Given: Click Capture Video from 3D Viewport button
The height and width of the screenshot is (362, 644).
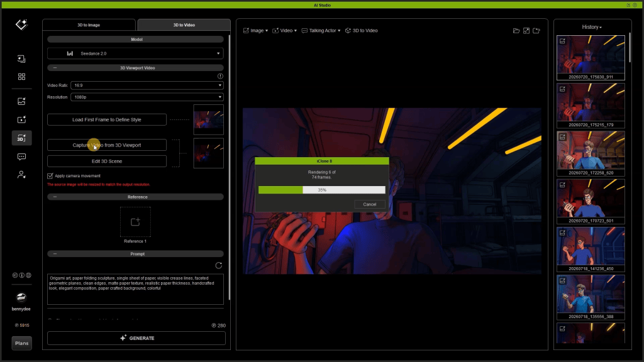Looking at the screenshot, I should point(107,145).
